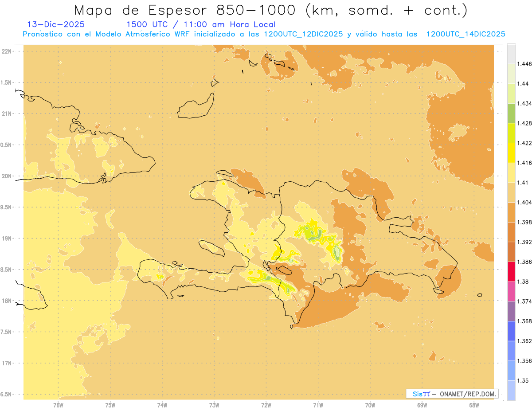Viewport: 532px width, 411px height.
Task: Pick the blue legend band between 1.362 and 1.368
Action: [x=511, y=331]
